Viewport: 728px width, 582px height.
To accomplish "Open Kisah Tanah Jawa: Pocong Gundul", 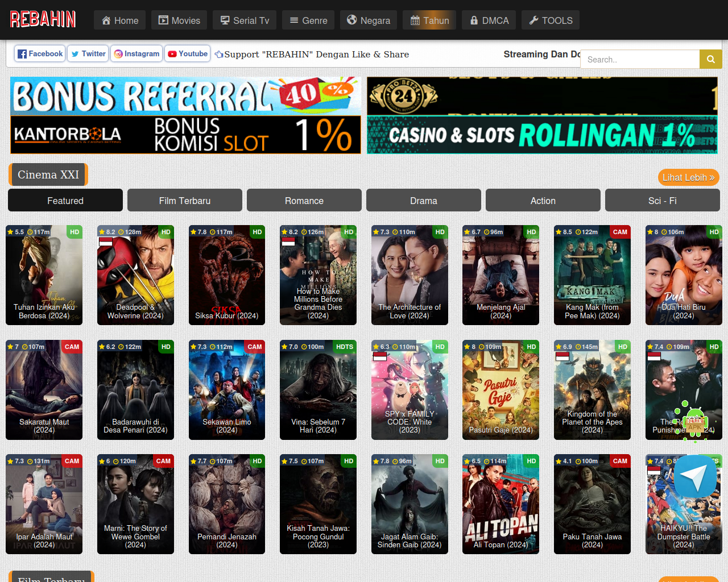I will click(318, 504).
